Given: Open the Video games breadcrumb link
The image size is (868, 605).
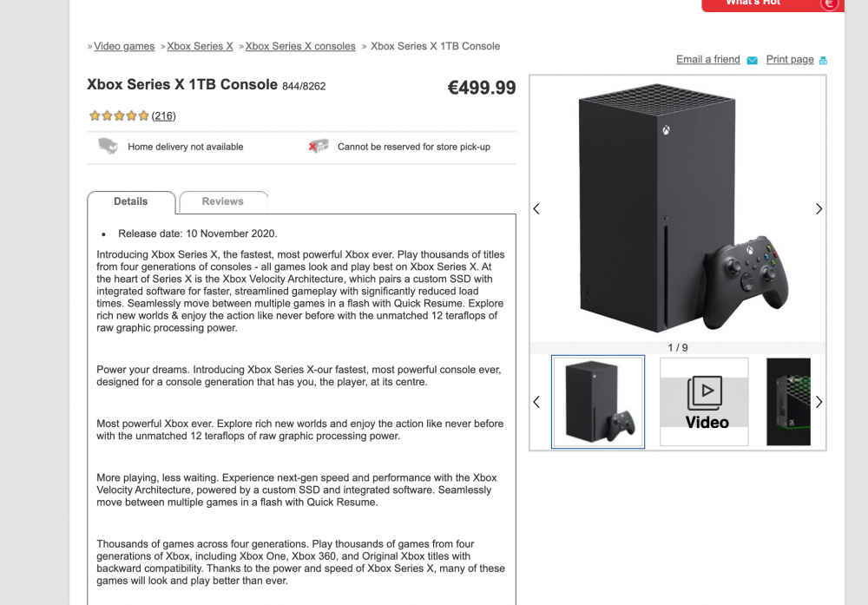Looking at the screenshot, I should click(124, 46).
